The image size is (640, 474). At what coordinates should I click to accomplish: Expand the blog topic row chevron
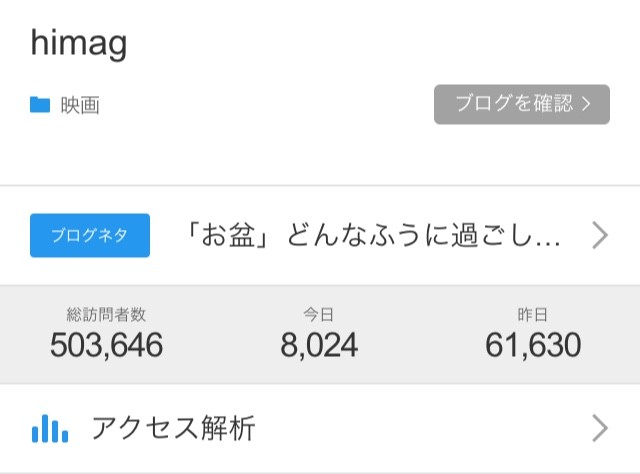point(600,236)
